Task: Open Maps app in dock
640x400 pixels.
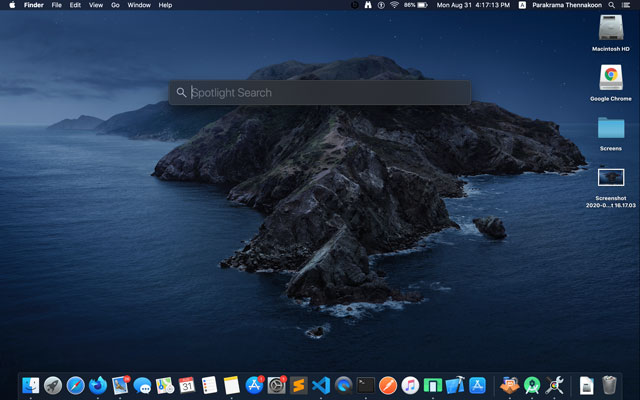Action: pos(165,385)
